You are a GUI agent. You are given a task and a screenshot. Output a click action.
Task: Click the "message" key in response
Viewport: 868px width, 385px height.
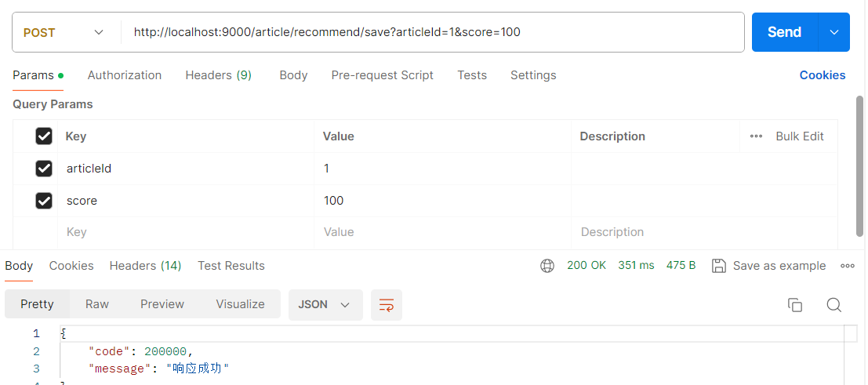point(118,369)
